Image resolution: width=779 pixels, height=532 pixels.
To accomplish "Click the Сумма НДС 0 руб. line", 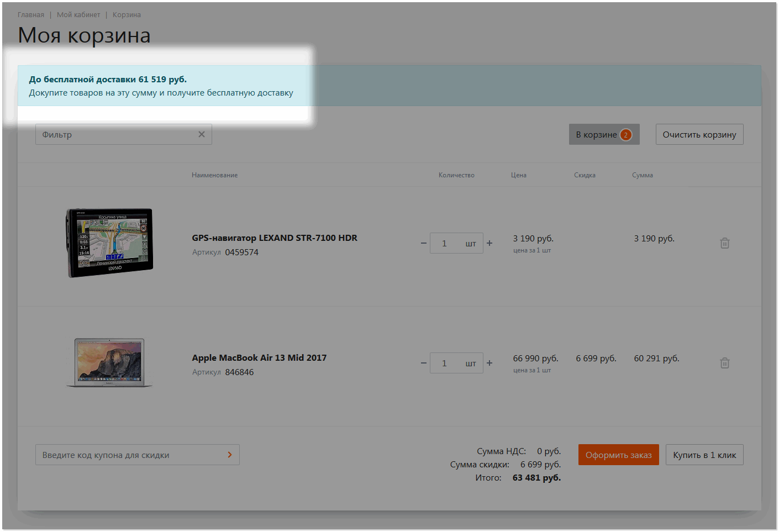I will point(519,451).
